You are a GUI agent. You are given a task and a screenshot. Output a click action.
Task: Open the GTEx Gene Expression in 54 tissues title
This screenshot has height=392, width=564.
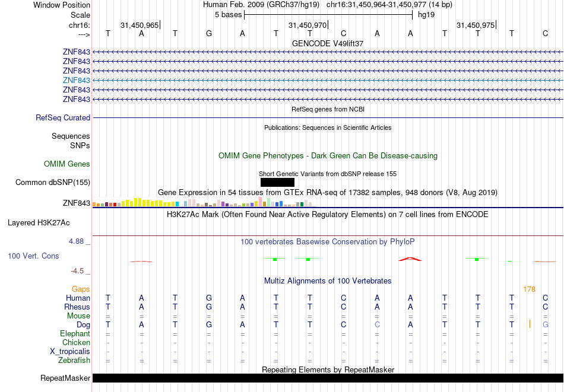click(x=328, y=193)
